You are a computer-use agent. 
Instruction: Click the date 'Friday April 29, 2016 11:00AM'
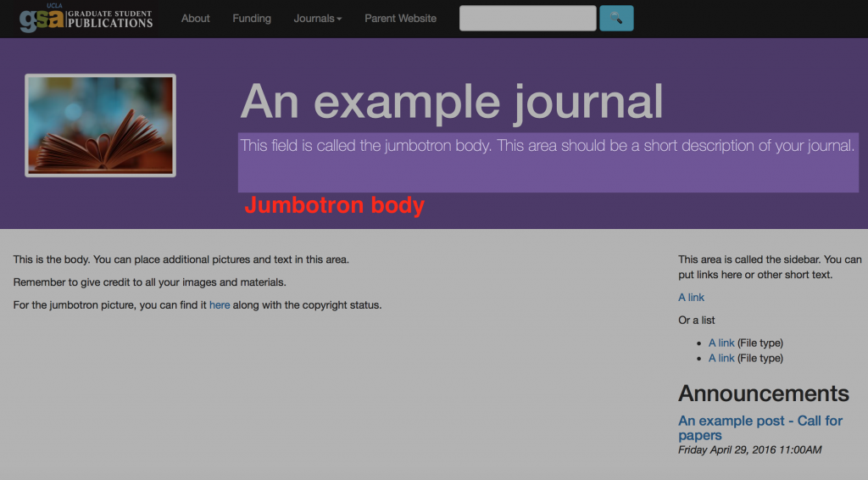pos(749,450)
